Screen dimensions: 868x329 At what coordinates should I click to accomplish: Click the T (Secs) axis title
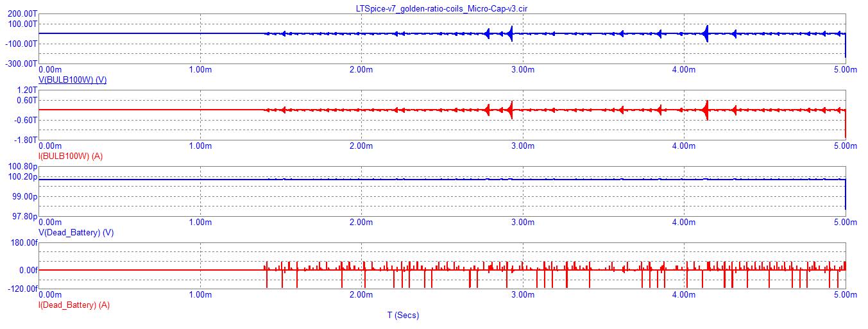403,315
